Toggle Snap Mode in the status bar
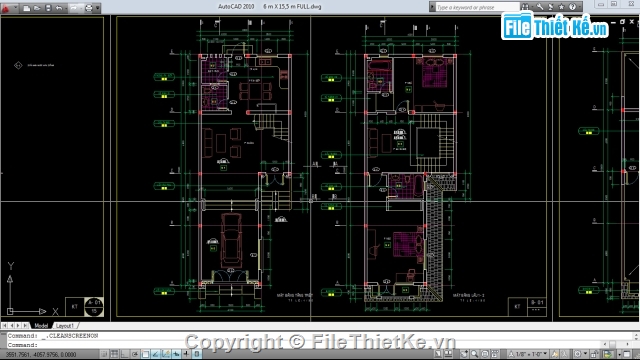Viewport: 640px width, 360px height. point(104,354)
